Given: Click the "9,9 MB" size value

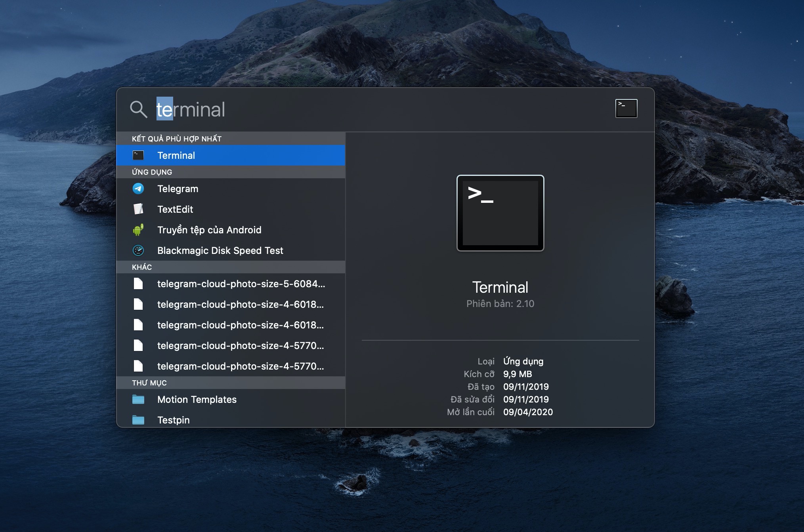Looking at the screenshot, I should coord(518,374).
